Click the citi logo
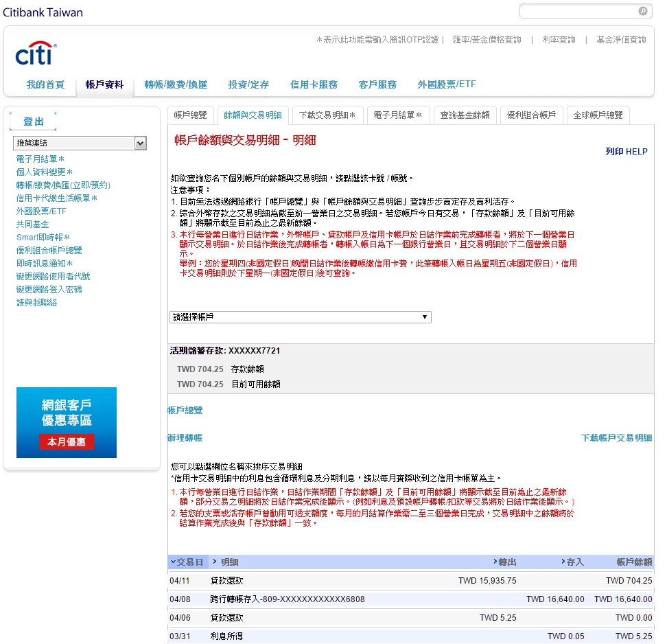The height and width of the screenshot is (644, 667). (x=36, y=53)
